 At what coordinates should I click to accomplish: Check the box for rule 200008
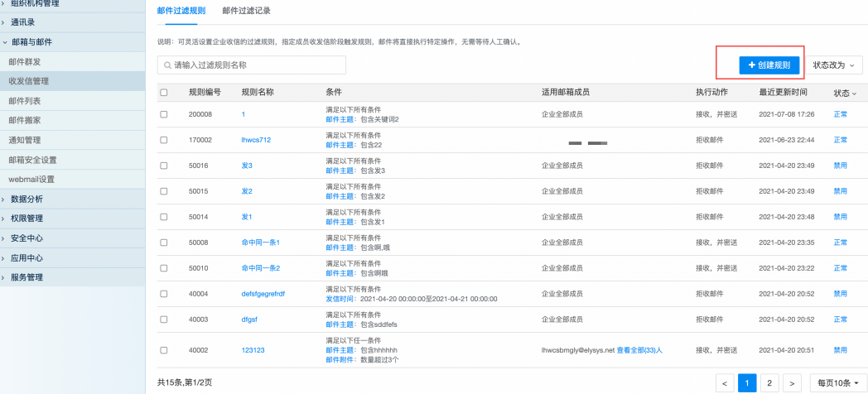pos(164,114)
